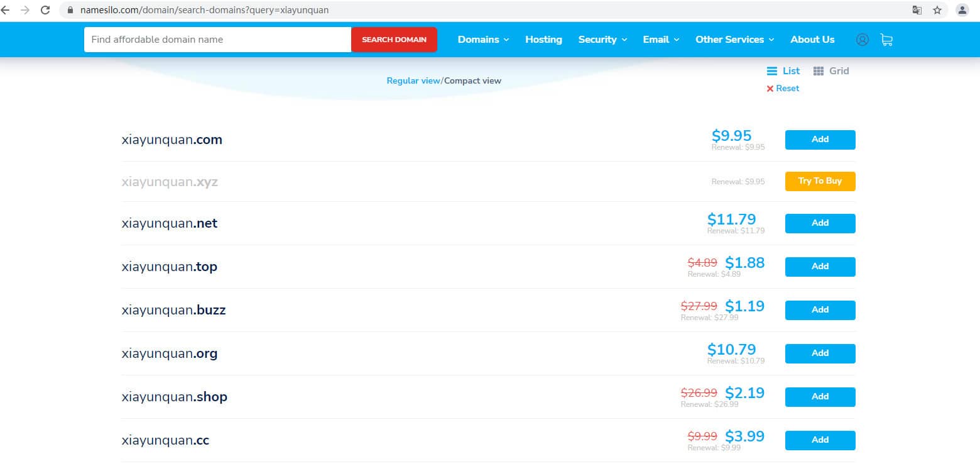Click the domain name search field
This screenshot has width=980, height=466.
pyautogui.click(x=217, y=40)
